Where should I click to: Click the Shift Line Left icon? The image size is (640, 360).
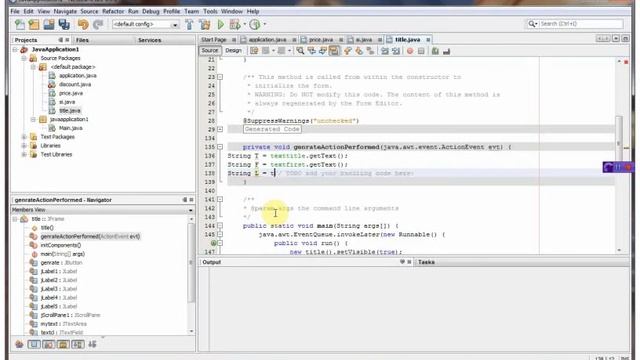pyautogui.click(x=384, y=51)
